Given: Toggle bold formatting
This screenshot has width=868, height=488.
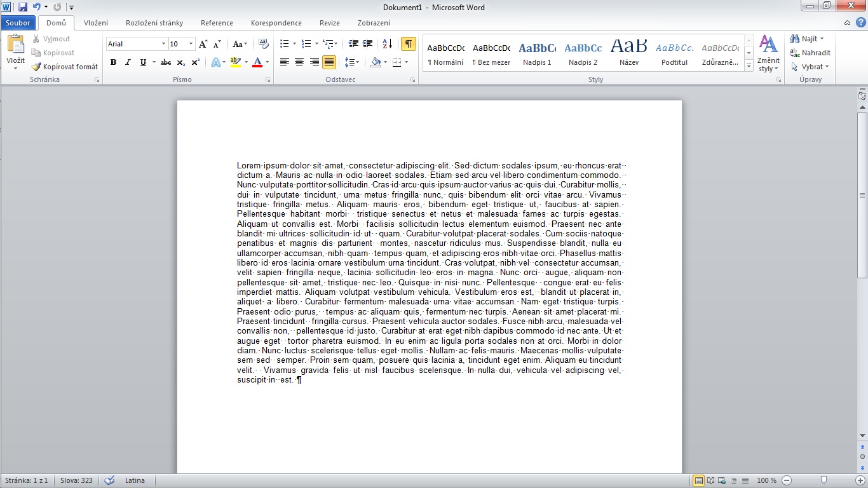Looking at the screenshot, I should (x=113, y=62).
